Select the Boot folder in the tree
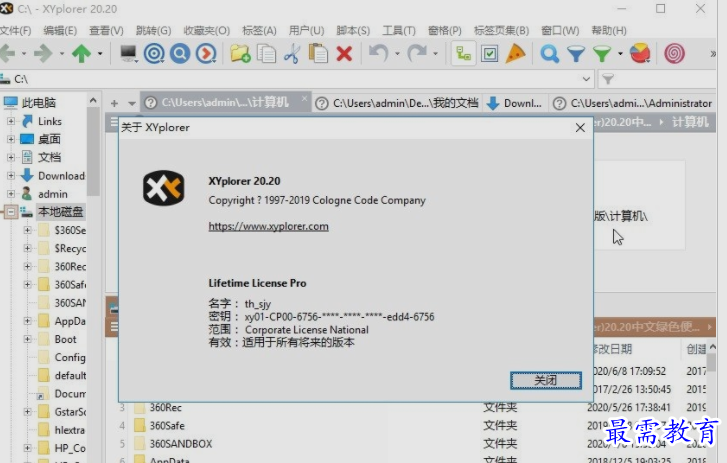Viewport: 727px width, 463px height. click(65, 339)
